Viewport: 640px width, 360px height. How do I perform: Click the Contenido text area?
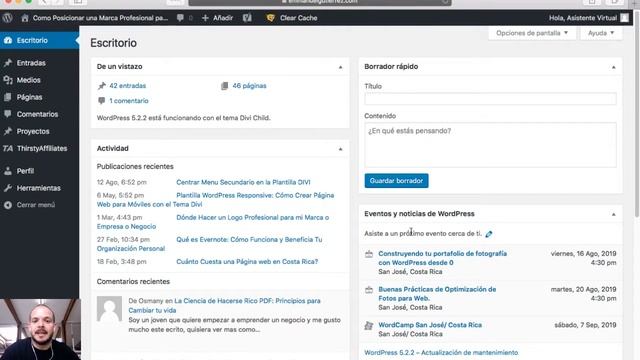[490, 145]
